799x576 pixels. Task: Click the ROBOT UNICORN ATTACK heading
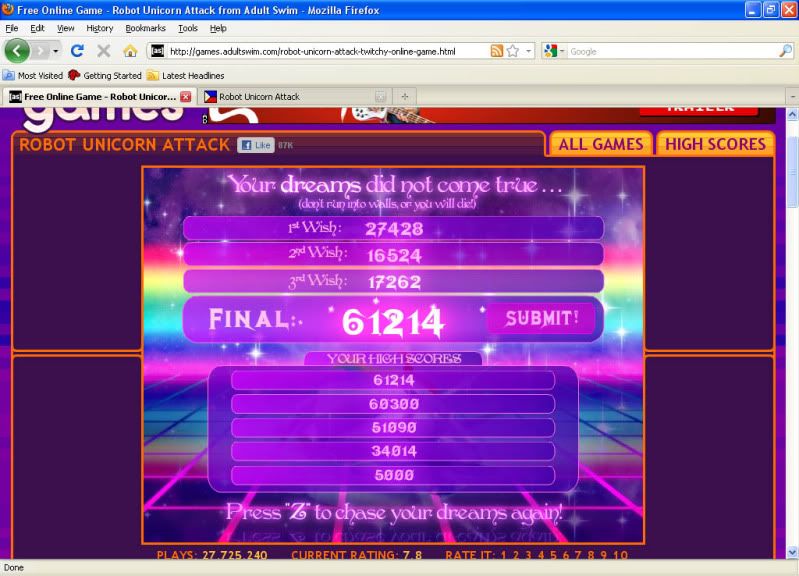(x=124, y=145)
